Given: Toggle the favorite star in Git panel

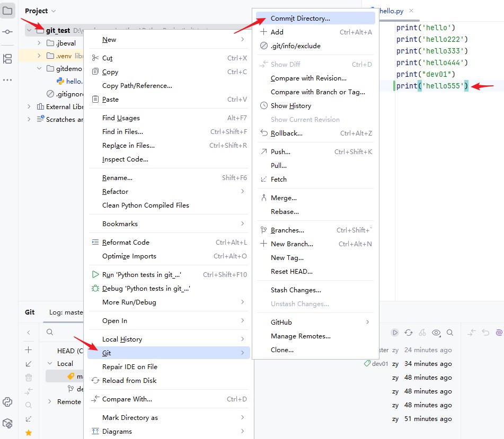Looking at the screenshot, I should tap(29, 433).
